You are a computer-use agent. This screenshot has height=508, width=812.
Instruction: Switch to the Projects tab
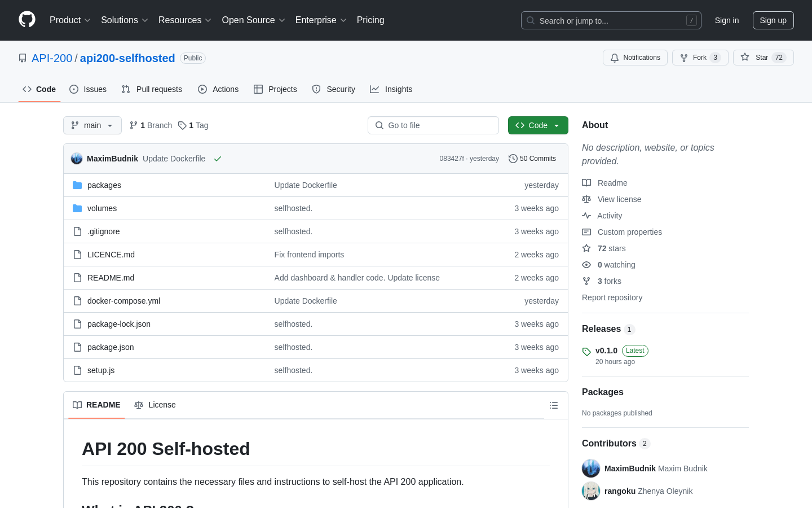coord(275,89)
